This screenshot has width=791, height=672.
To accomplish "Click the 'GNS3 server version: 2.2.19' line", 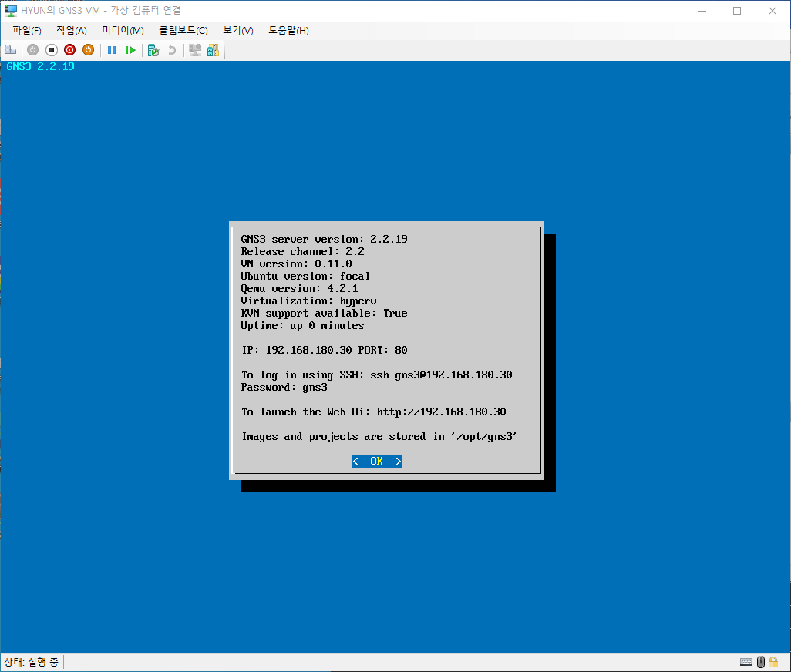I will click(x=324, y=239).
